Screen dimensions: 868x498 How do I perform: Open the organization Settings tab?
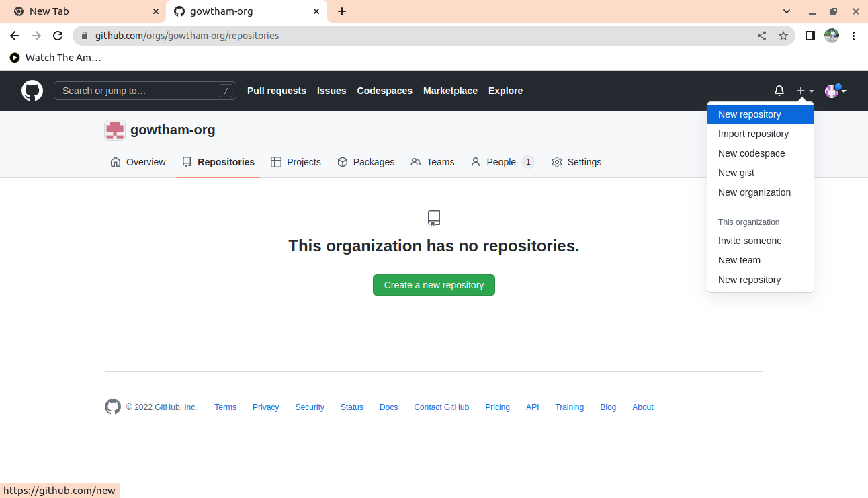(x=576, y=162)
